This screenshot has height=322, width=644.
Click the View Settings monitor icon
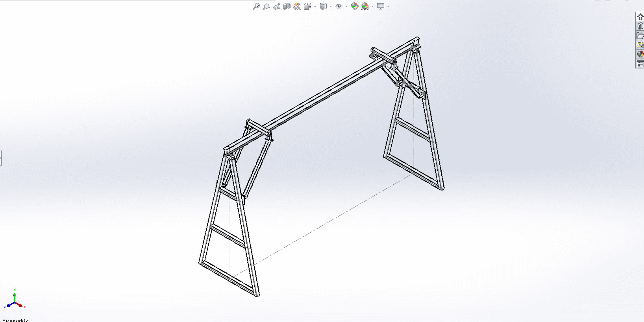(x=381, y=6)
